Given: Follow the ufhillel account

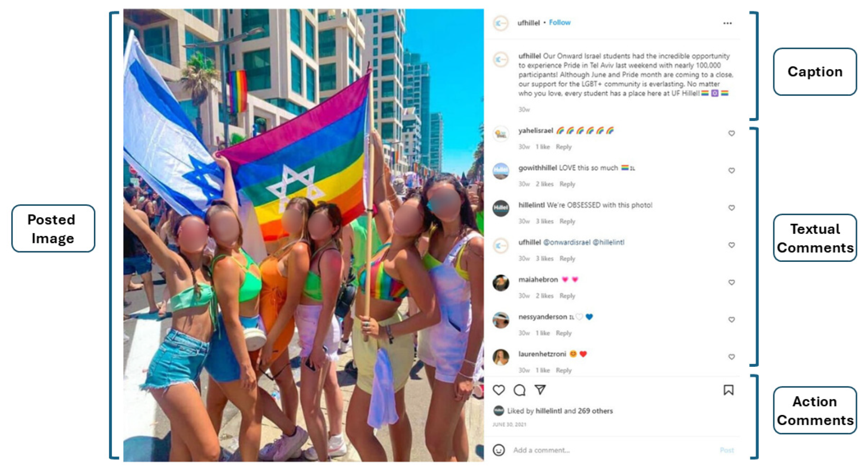Looking at the screenshot, I should (560, 23).
